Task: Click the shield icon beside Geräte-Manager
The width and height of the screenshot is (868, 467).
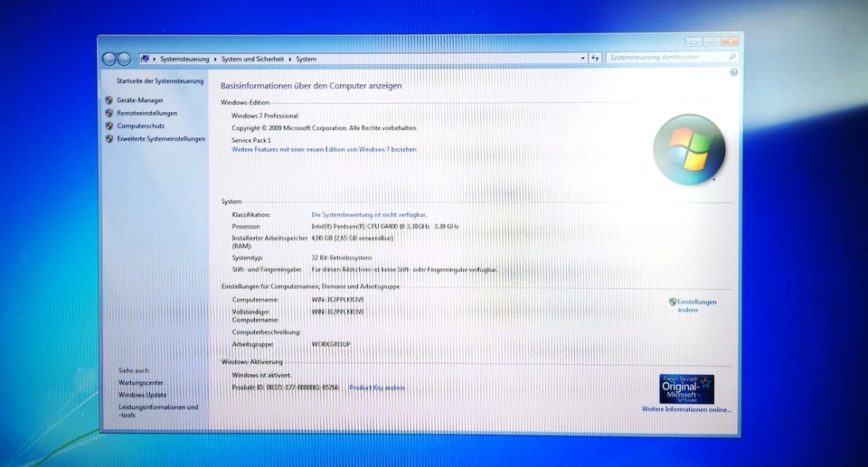Action: tap(109, 100)
